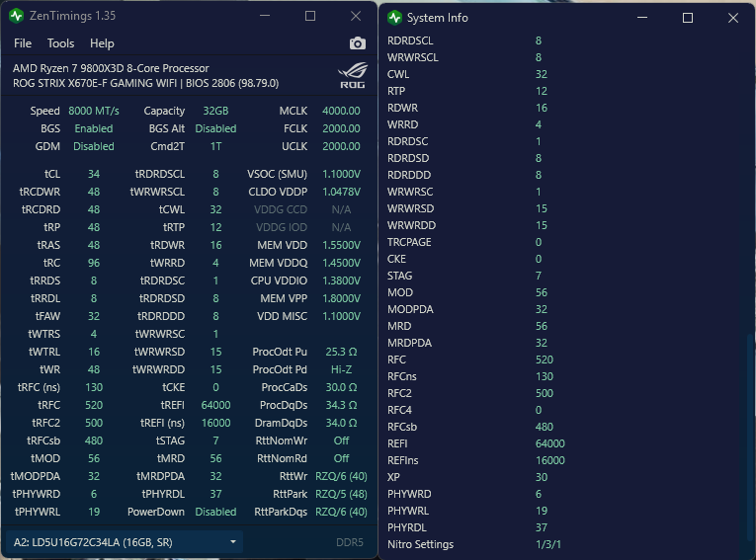Click the MEM VPP voltage 1.8000V
Image resolution: width=756 pixels, height=560 pixels.
[x=341, y=299]
